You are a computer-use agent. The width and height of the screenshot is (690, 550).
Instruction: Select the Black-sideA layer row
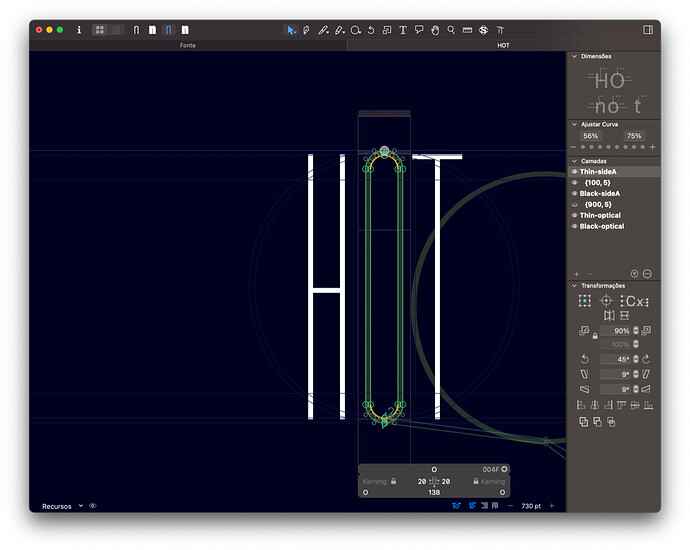click(614, 194)
